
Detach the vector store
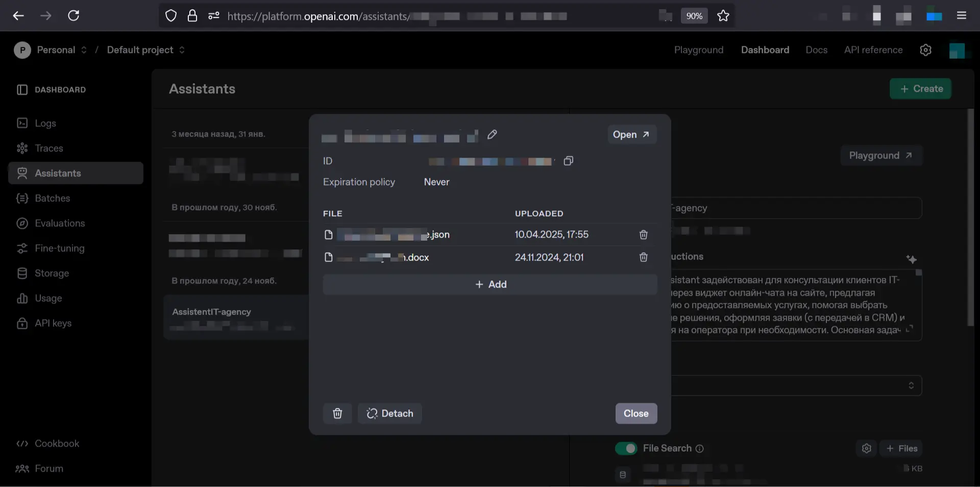click(x=390, y=414)
